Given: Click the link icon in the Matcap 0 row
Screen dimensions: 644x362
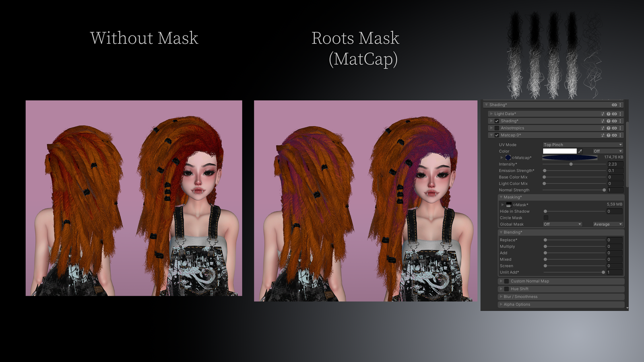Looking at the screenshot, I should 614,136.
